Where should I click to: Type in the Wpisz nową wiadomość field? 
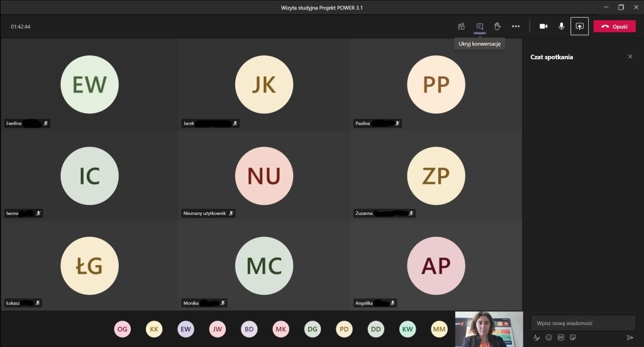click(583, 323)
